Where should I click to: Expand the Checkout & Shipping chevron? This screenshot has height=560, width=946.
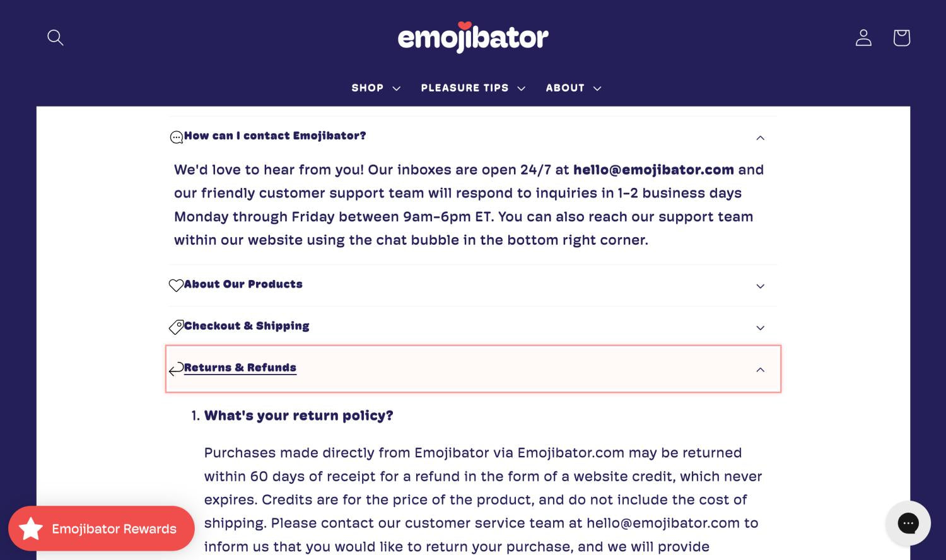tap(761, 328)
